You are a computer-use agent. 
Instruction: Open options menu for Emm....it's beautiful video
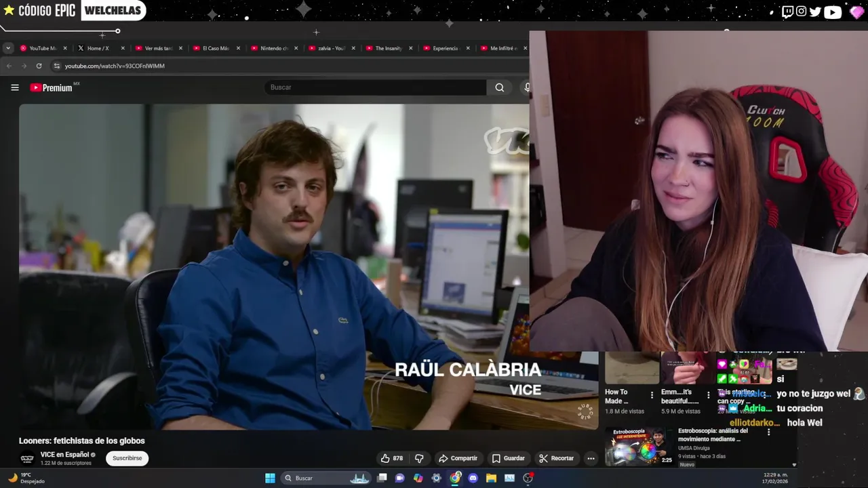tap(708, 394)
